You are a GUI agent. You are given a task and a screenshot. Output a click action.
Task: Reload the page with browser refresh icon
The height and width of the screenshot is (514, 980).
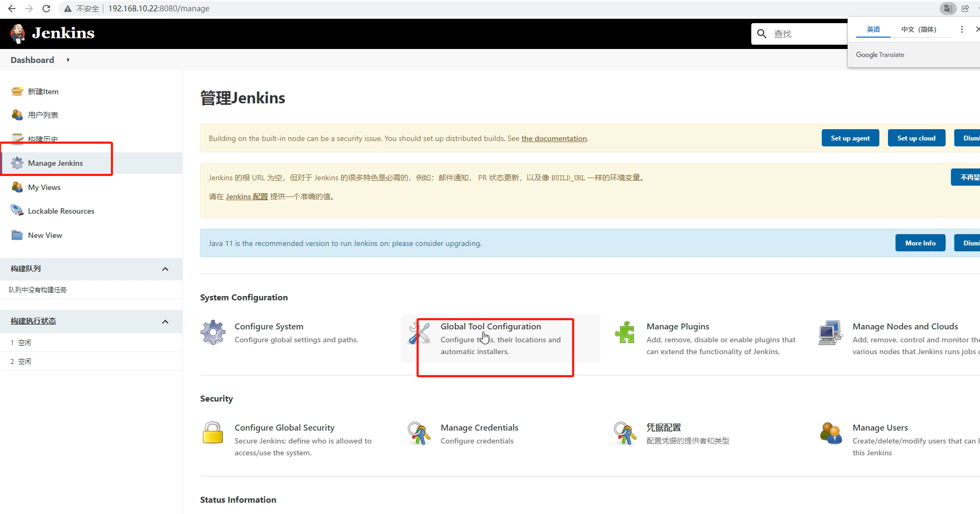pyautogui.click(x=46, y=9)
